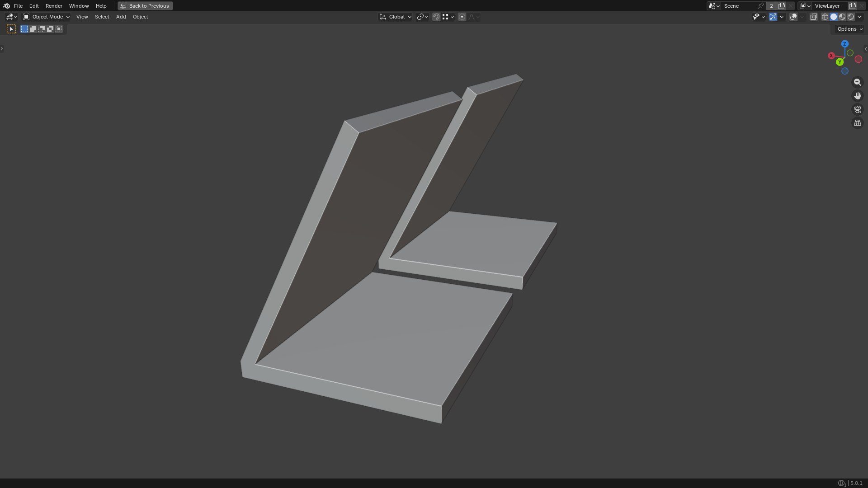Open the viewport View menu
The height and width of the screenshot is (488, 868).
(x=82, y=17)
